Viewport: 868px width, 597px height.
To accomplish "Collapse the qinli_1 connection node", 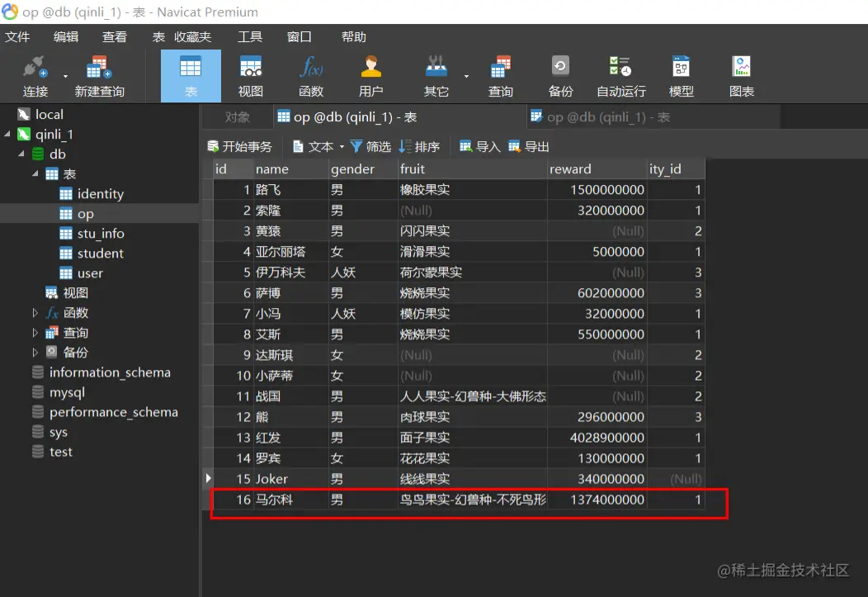I will 7,135.
